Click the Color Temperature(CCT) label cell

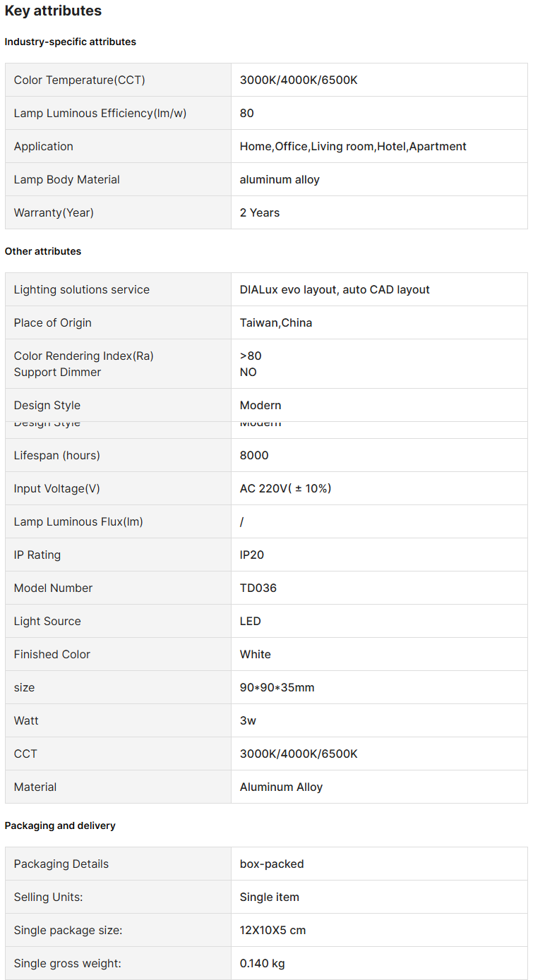point(79,80)
